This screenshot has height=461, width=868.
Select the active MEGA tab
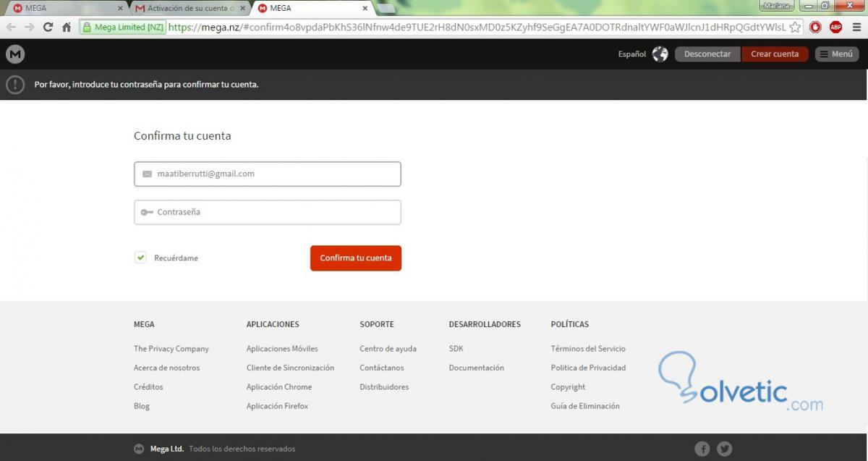tap(312, 9)
